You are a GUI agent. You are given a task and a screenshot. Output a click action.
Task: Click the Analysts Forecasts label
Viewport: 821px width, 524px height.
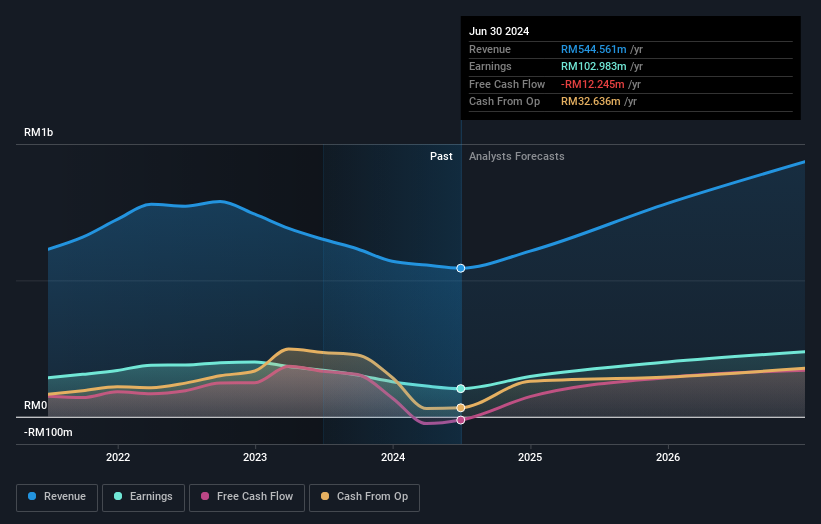tap(517, 156)
